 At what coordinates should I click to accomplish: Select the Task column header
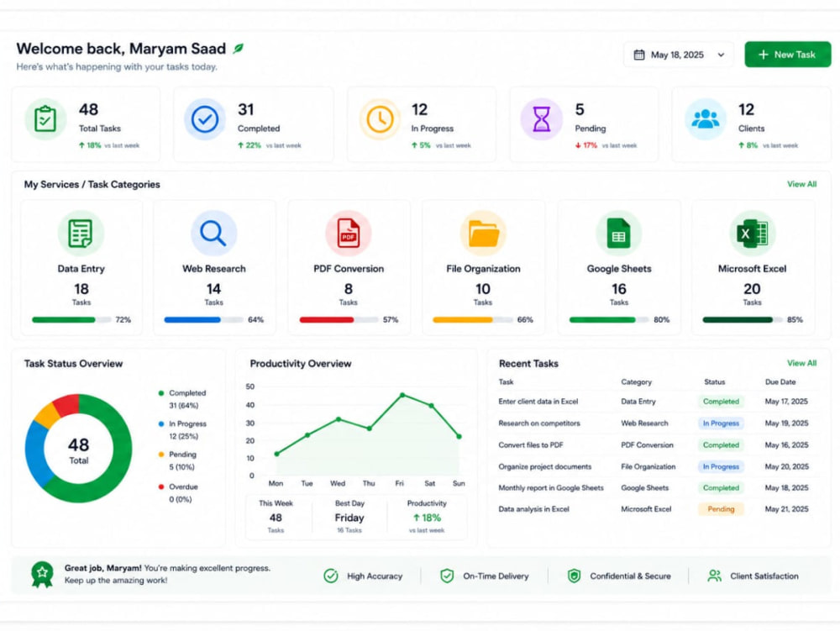click(x=506, y=382)
